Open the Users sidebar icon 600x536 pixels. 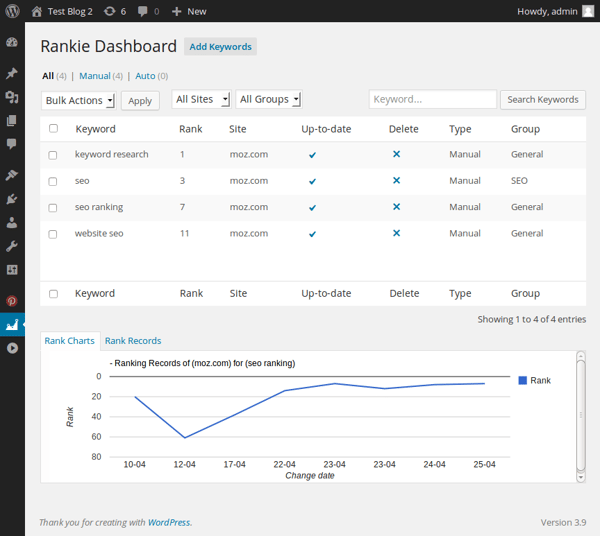(12, 223)
